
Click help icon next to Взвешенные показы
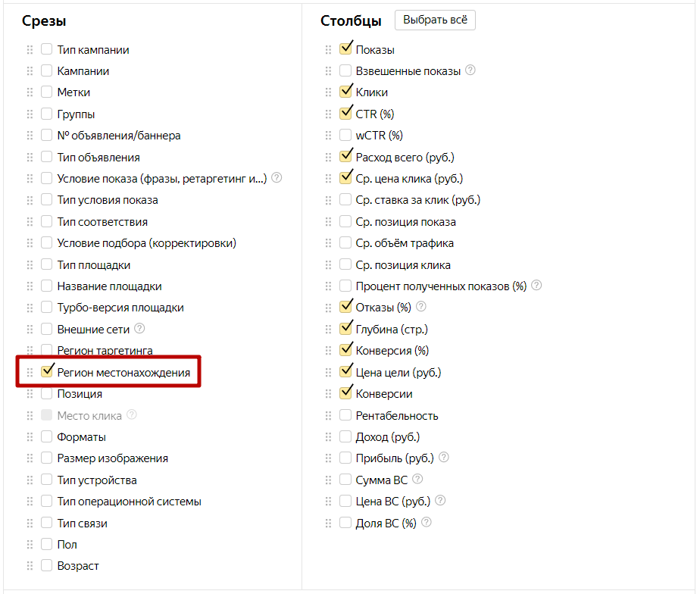470,70
